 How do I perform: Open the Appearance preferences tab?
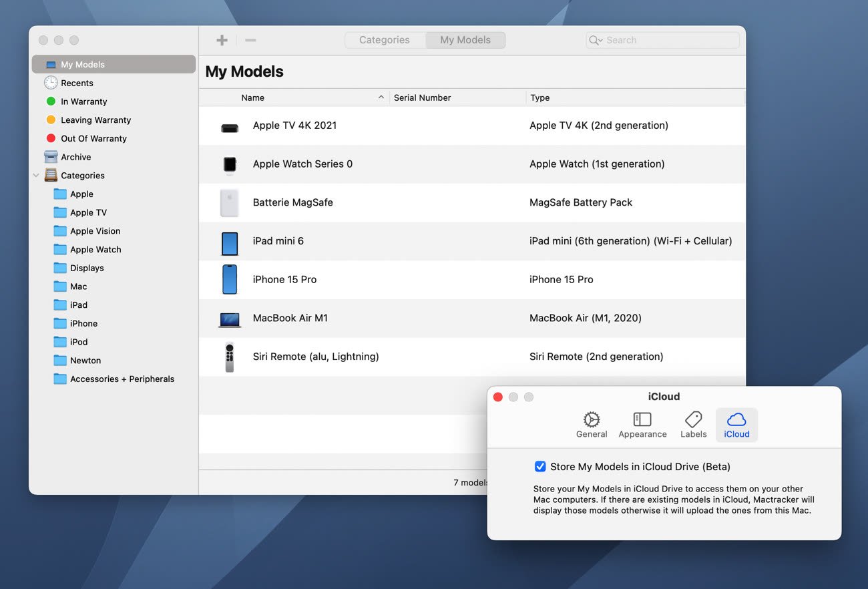[x=642, y=425]
